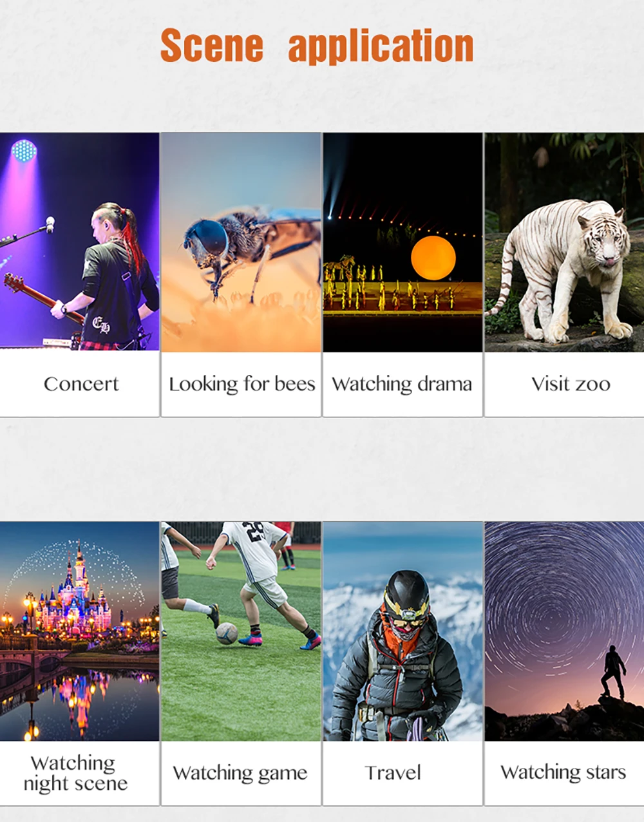
Task: Select the Watching drama caption
Action: click(402, 384)
